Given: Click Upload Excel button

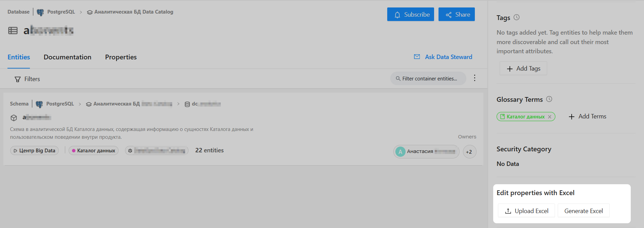Looking at the screenshot, I should (526, 211).
